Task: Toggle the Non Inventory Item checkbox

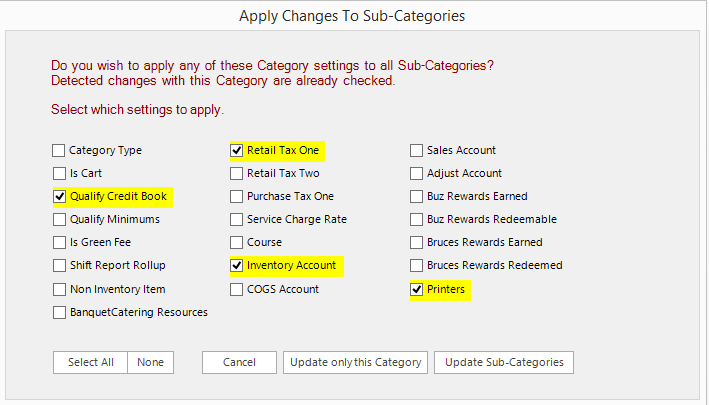Action: [x=59, y=290]
